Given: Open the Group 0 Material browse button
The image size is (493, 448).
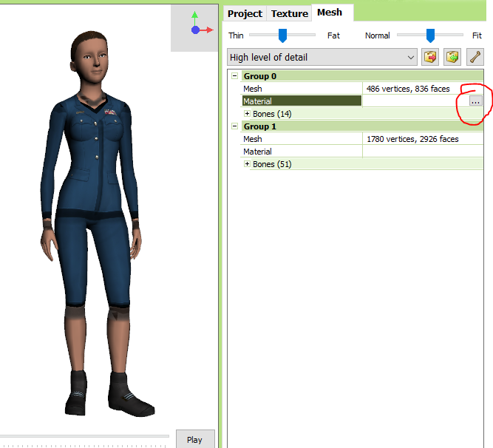Looking at the screenshot, I should (x=475, y=101).
